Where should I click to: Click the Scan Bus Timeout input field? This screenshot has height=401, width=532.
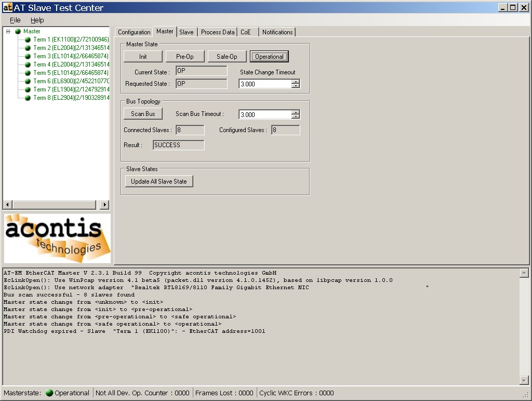click(264, 115)
